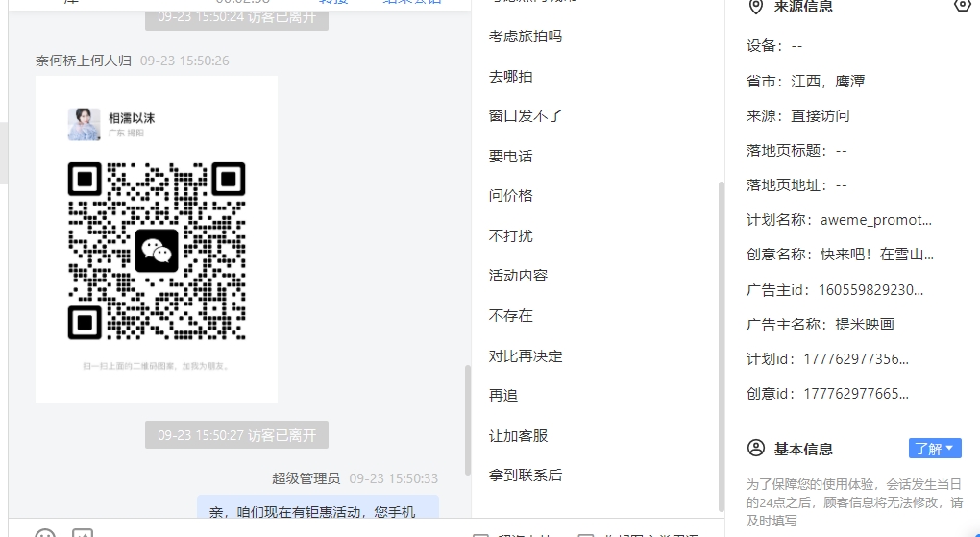Click the quick reply list scrollbar

point(721,346)
